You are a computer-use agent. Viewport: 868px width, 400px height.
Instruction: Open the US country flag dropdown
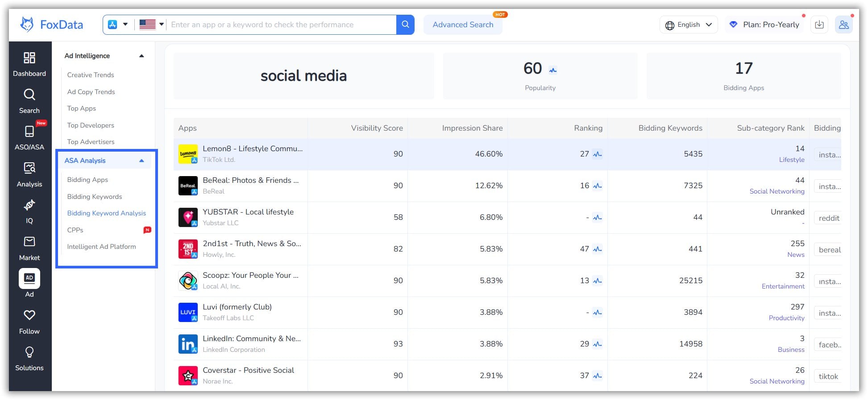coord(152,25)
